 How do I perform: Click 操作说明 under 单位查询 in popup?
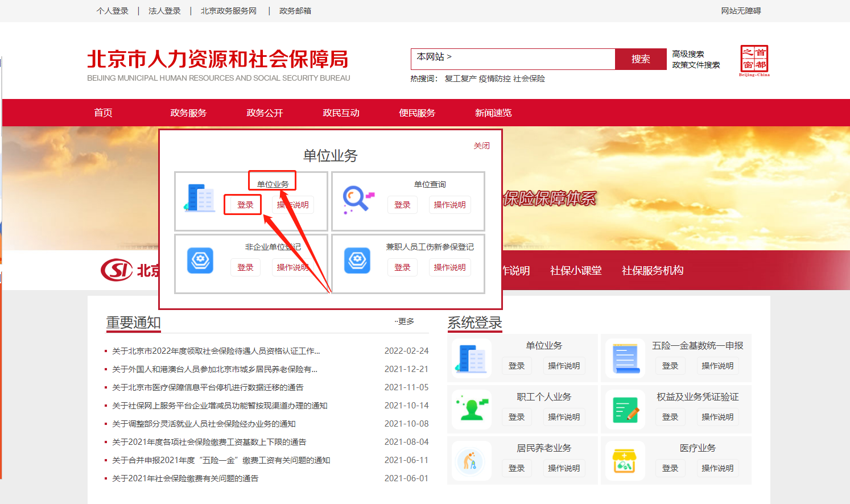[449, 205]
